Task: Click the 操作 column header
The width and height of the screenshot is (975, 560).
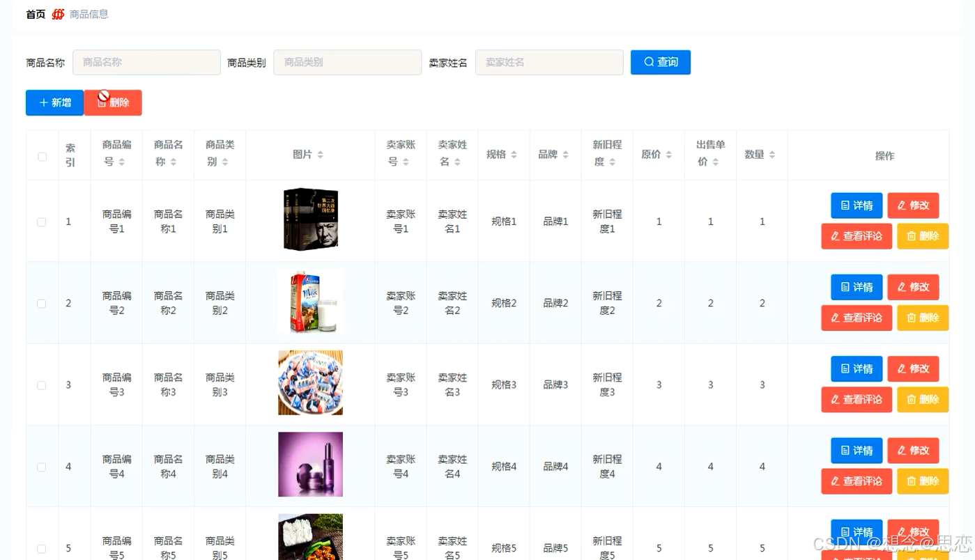Action: tap(884, 156)
